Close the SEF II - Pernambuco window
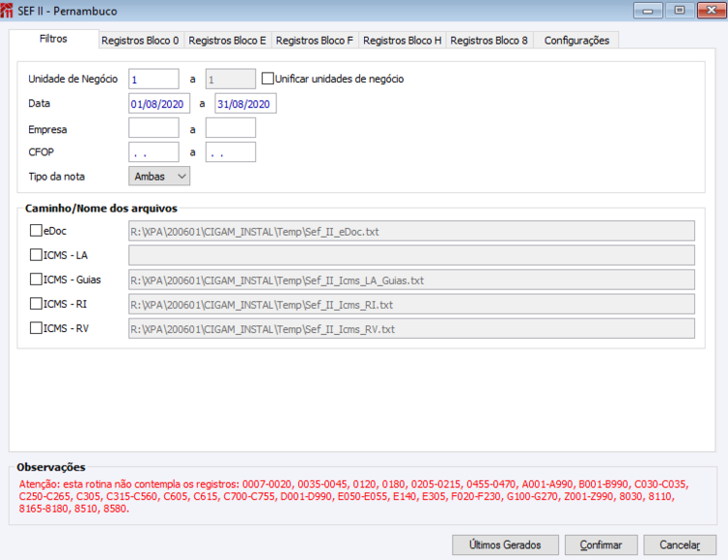This screenshot has height=560, width=728. coord(711,11)
